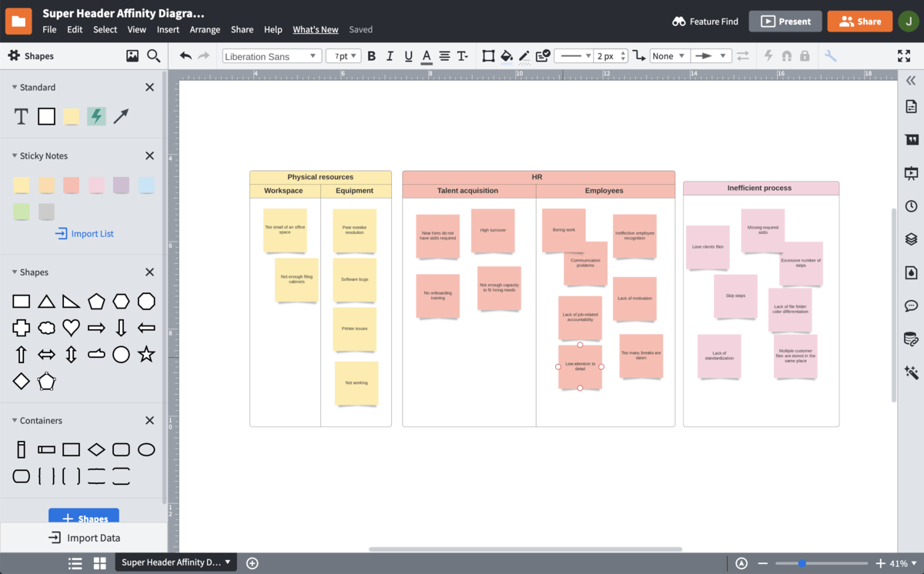Open the shape search magnifying glass
The width and height of the screenshot is (924, 574).
pyautogui.click(x=152, y=55)
